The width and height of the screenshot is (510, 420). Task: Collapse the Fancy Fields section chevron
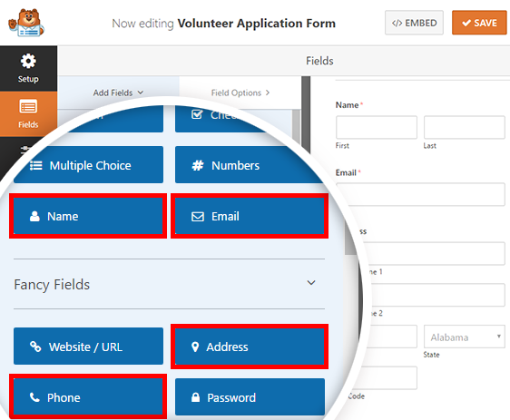click(311, 283)
